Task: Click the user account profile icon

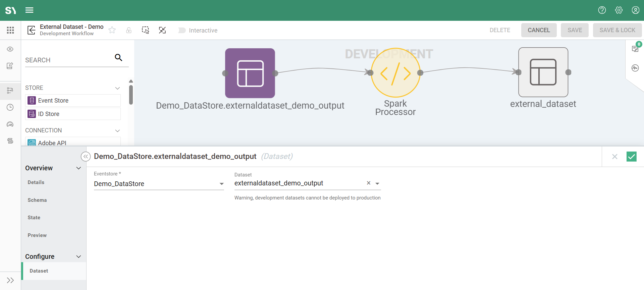Action: (635, 10)
